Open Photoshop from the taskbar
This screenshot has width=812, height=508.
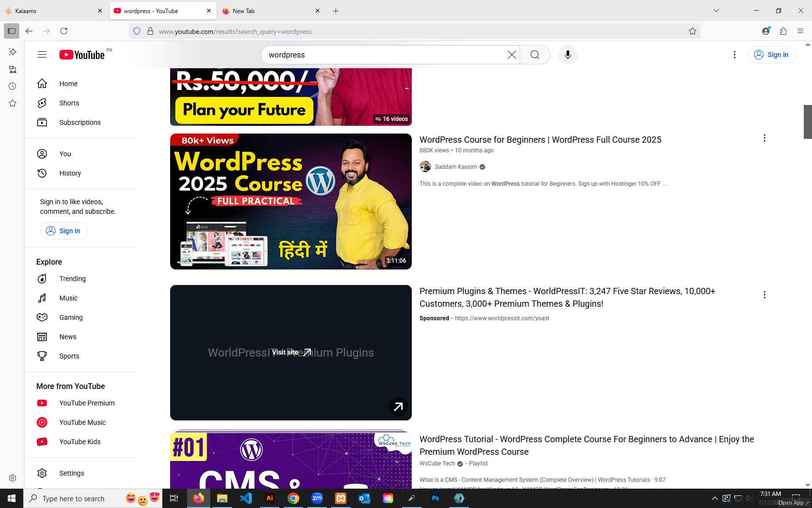click(435, 498)
